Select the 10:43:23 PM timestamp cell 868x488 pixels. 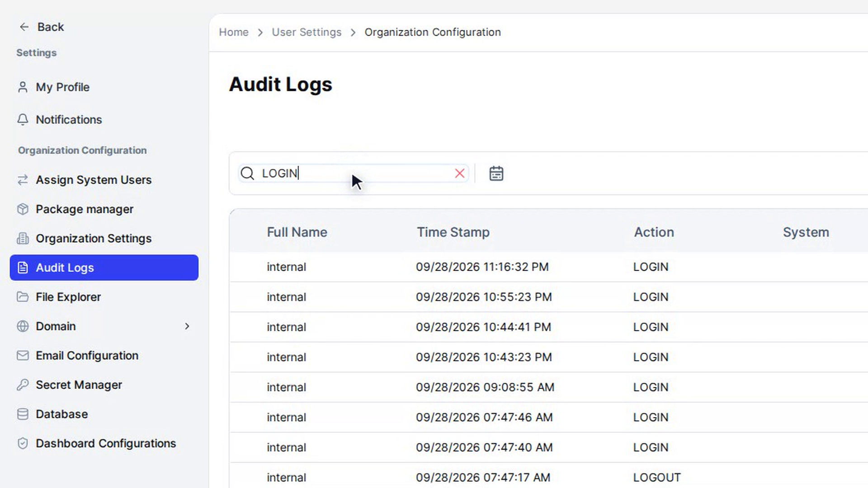click(484, 357)
